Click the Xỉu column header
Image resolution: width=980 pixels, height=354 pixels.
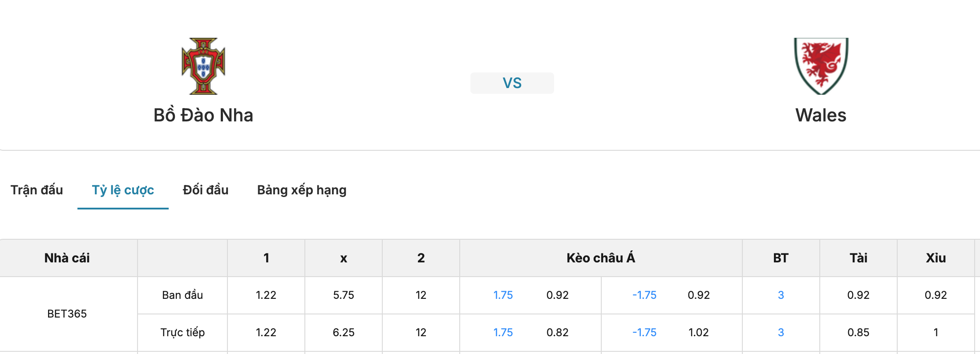pyautogui.click(x=936, y=258)
